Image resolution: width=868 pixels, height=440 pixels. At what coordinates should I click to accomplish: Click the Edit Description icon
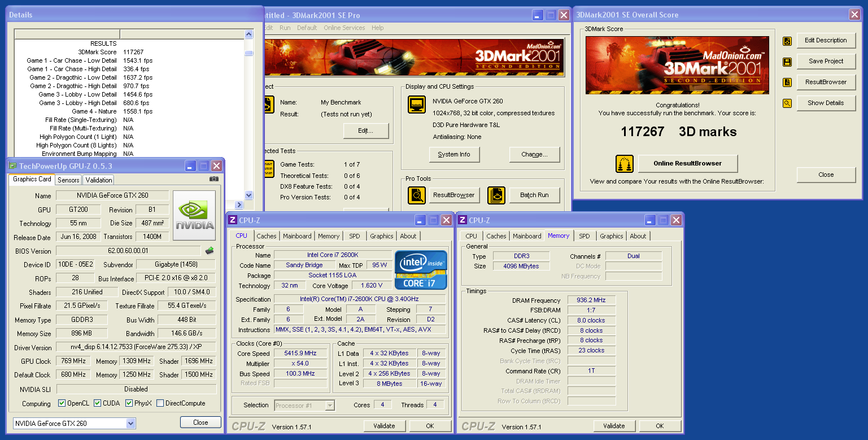[x=787, y=41]
